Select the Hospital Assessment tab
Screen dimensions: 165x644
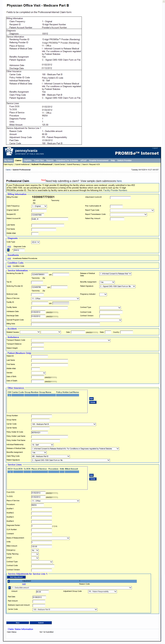click(99, 161)
